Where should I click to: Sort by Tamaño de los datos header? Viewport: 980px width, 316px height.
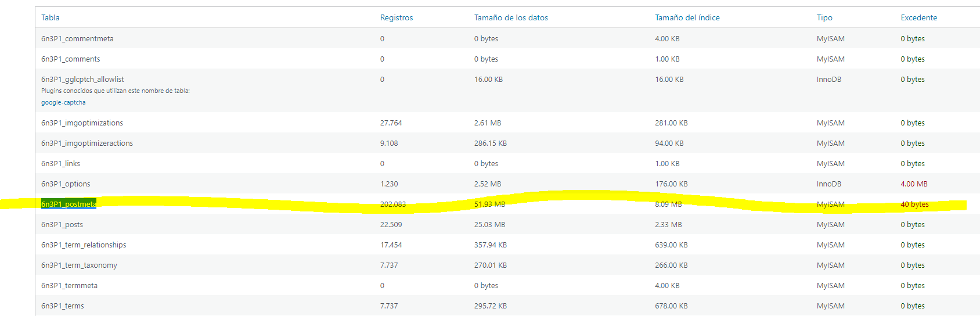coord(511,17)
